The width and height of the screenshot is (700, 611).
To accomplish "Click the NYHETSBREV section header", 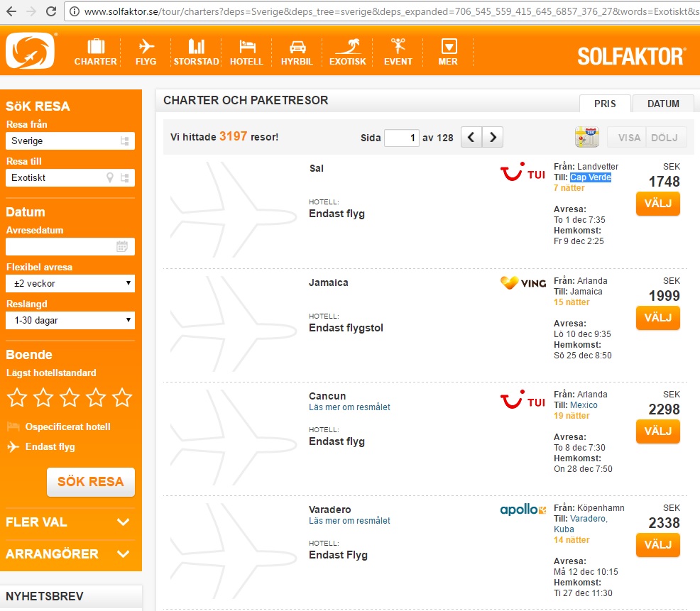I will tap(72, 596).
